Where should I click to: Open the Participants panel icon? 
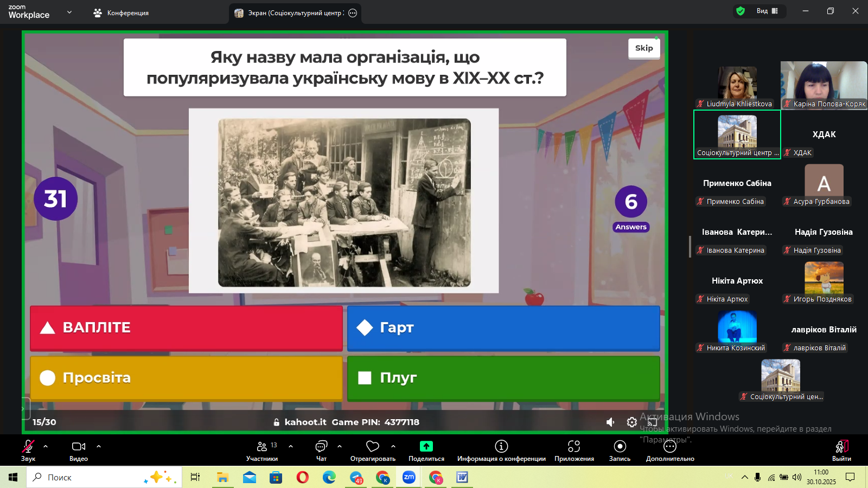click(x=262, y=446)
